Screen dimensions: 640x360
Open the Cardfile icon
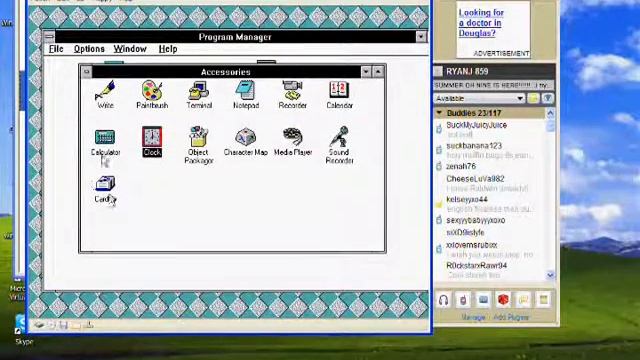click(x=105, y=190)
